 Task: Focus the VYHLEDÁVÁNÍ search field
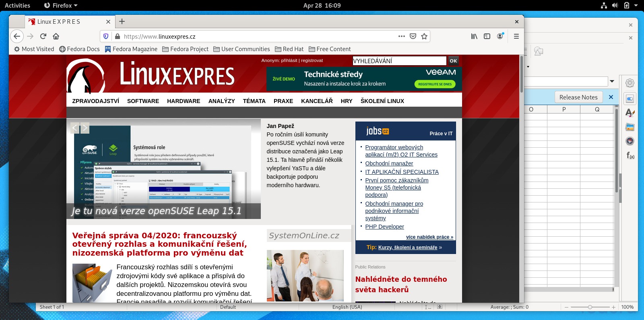(399, 61)
